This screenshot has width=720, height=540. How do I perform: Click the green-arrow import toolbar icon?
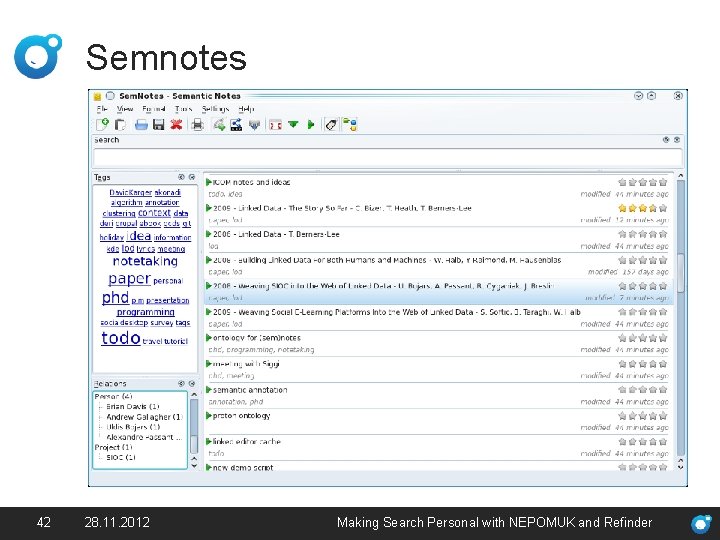click(219, 124)
